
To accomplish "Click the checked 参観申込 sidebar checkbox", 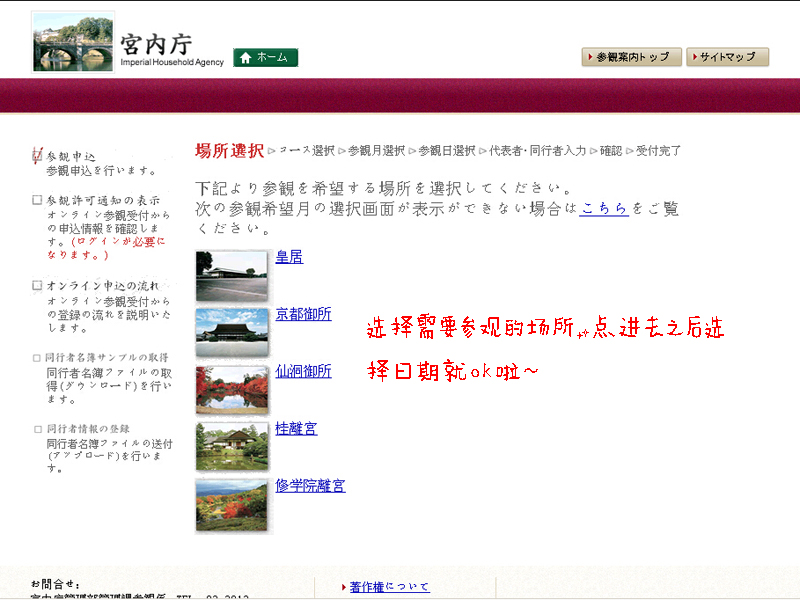I will [37, 156].
